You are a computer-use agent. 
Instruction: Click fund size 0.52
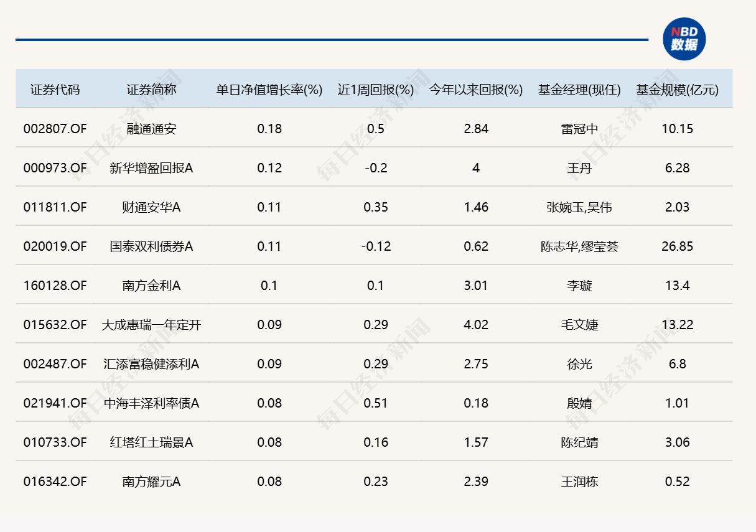click(677, 482)
